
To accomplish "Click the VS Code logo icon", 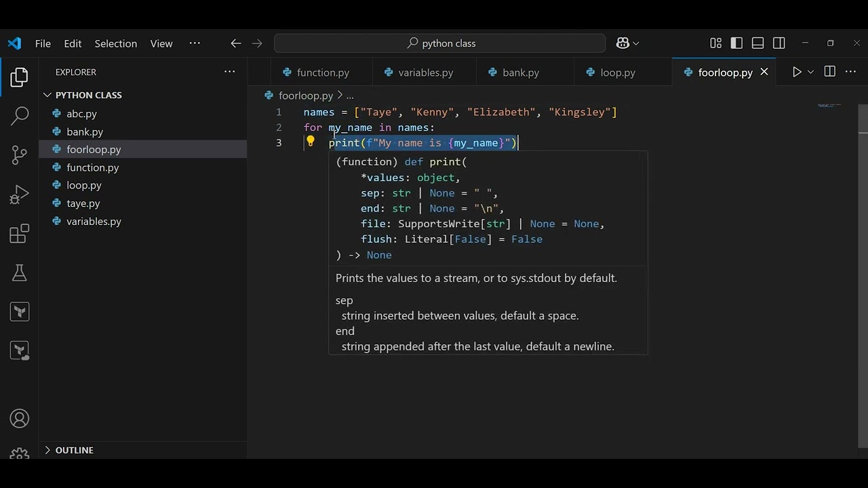I will click(14, 43).
